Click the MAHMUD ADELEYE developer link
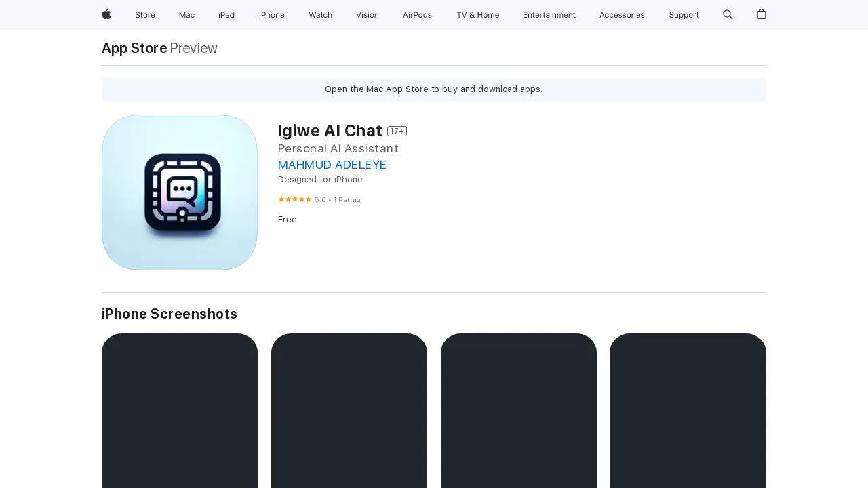868x488 pixels. (332, 165)
